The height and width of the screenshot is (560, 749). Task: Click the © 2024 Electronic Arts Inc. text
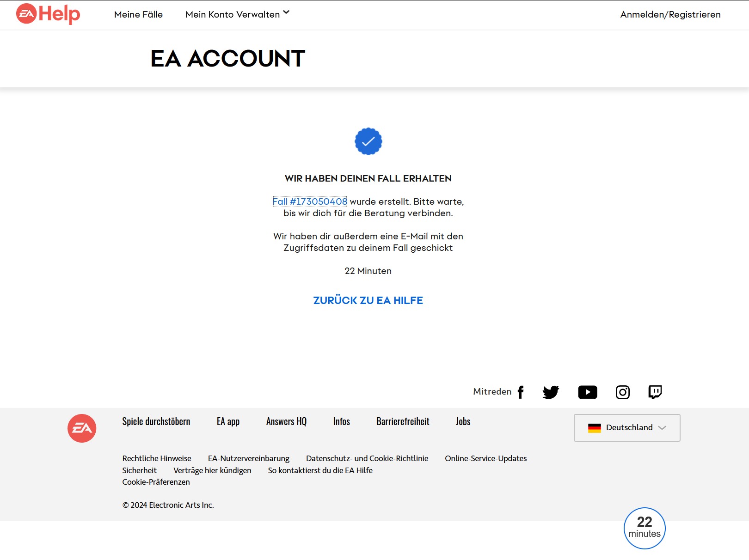(168, 505)
